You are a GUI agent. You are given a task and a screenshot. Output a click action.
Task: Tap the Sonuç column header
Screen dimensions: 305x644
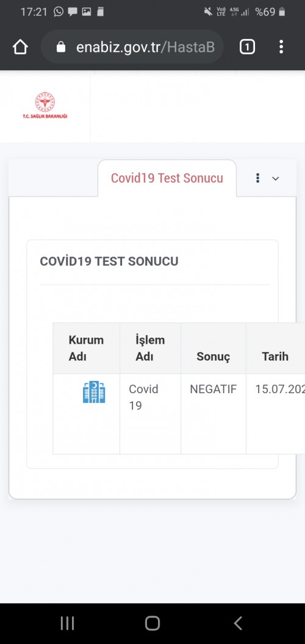[213, 349]
